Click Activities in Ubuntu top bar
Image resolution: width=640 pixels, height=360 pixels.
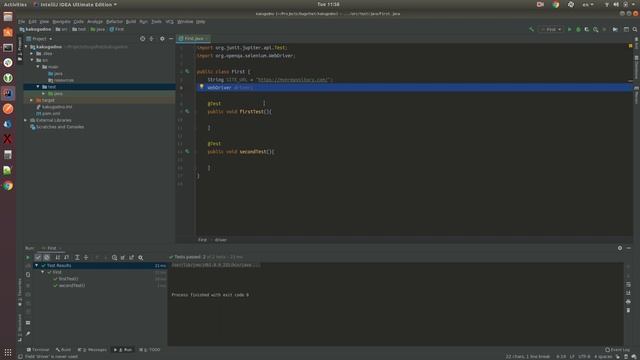point(15,4)
